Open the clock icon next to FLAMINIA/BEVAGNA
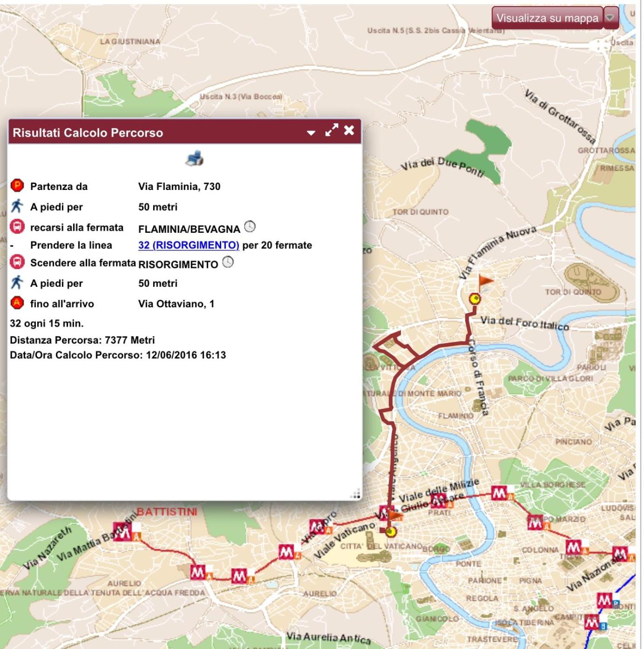Image resolution: width=644 pixels, height=649 pixels. (250, 227)
